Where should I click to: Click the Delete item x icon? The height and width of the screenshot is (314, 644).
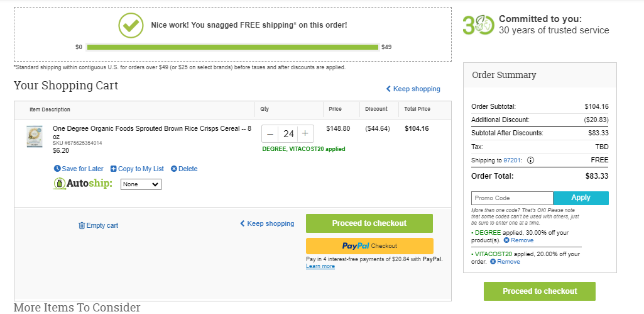click(174, 169)
